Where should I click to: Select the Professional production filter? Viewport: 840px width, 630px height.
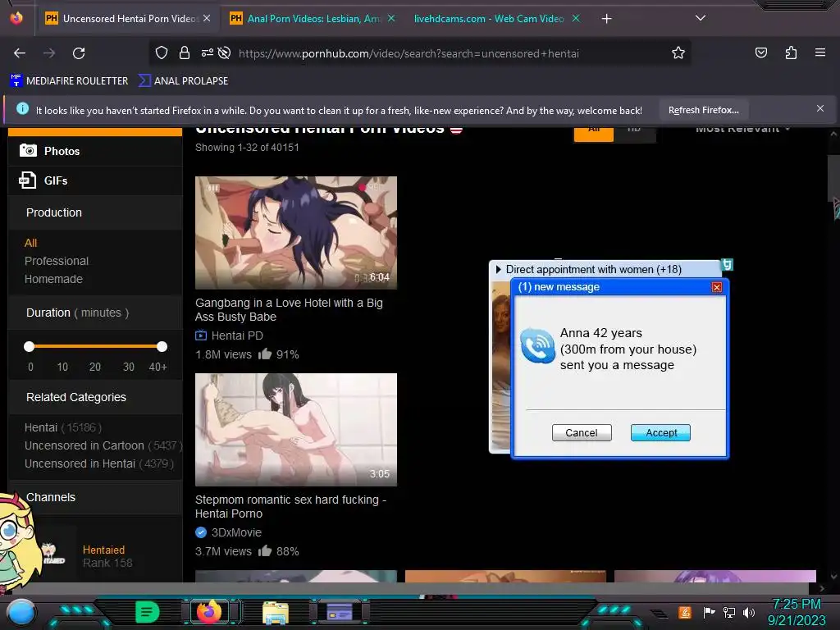click(x=57, y=261)
